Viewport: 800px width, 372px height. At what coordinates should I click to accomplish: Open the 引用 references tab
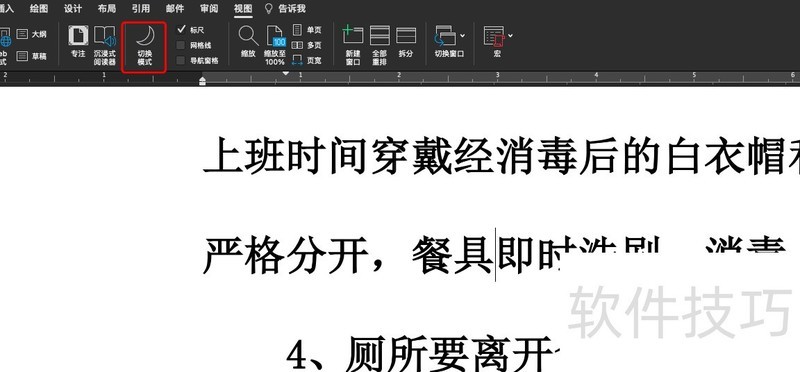[x=141, y=9]
